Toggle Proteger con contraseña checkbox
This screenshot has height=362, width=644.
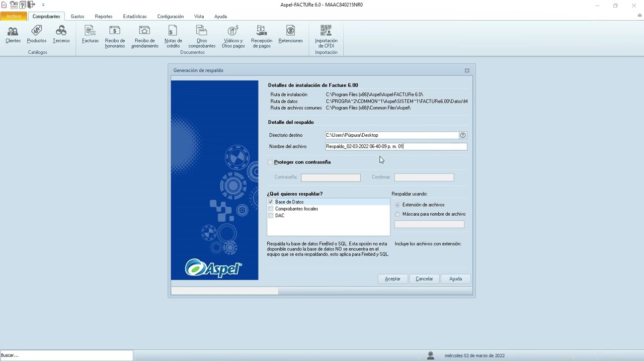[x=270, y=162]
